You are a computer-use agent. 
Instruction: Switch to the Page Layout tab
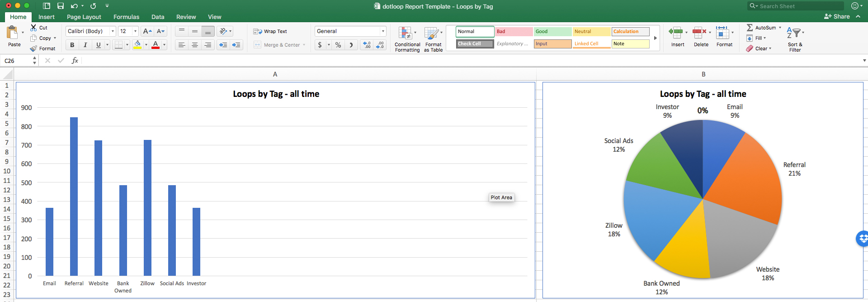tap(84, 17)
